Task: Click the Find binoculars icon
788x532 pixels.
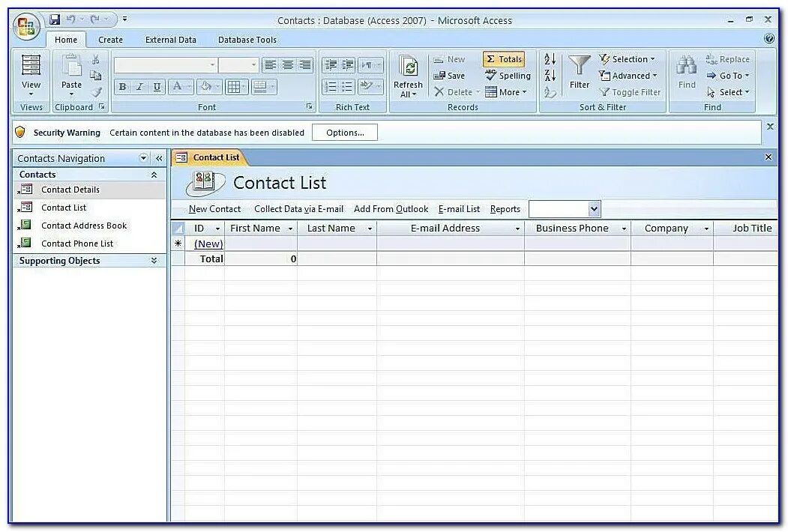Action: coord(687,66)
